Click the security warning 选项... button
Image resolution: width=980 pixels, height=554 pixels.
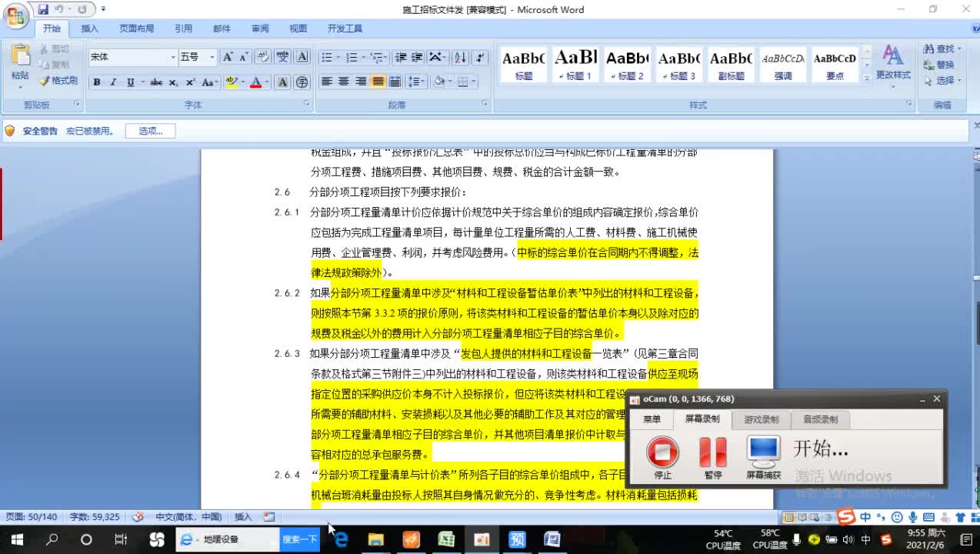pyautogui.click(x=151, y=131)
